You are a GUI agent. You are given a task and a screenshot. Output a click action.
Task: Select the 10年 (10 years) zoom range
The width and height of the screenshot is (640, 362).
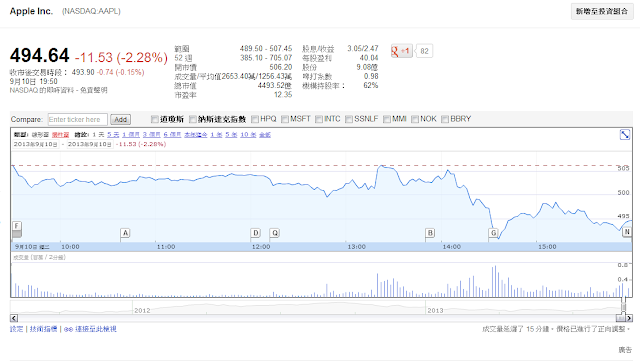click(x=248, y=135)
